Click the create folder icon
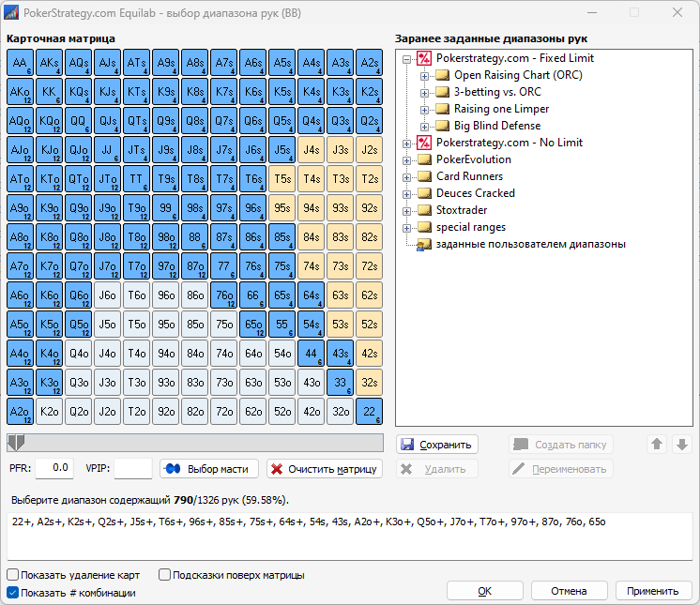 click(521, 444)
